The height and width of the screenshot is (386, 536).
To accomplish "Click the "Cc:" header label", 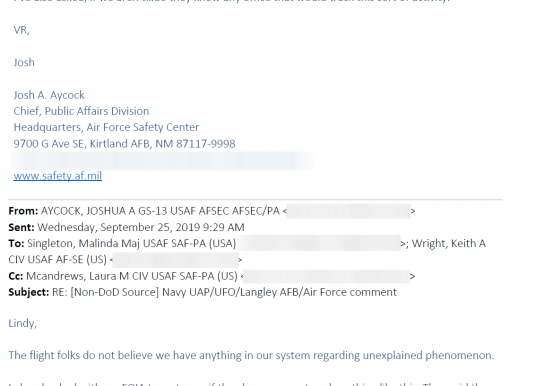I will [16, 276].
